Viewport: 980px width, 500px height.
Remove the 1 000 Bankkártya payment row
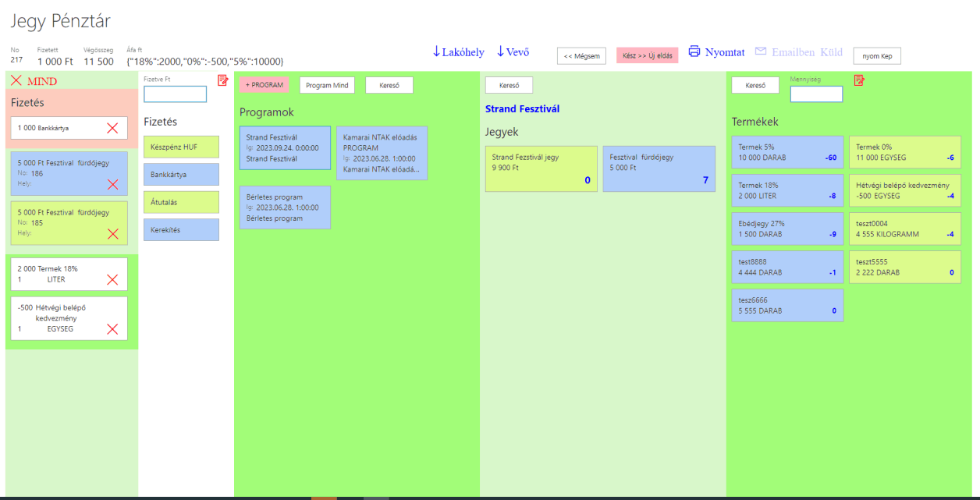pos(112,128)
